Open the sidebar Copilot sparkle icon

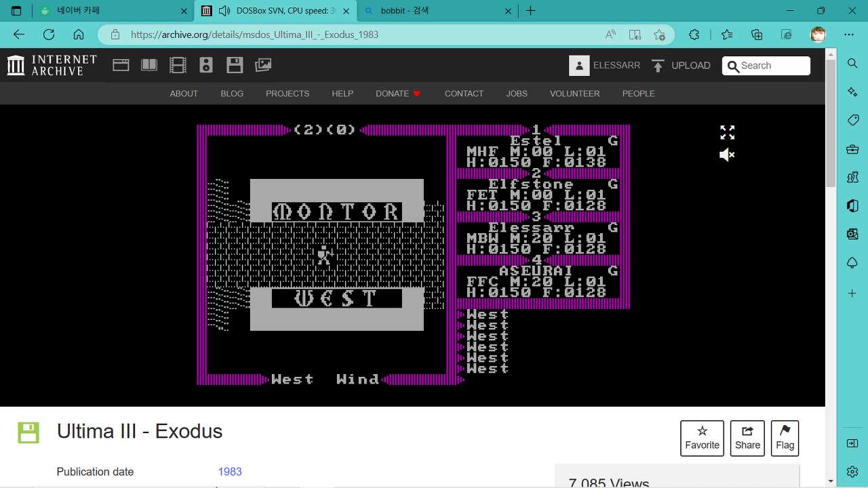(x=852, y=91)
